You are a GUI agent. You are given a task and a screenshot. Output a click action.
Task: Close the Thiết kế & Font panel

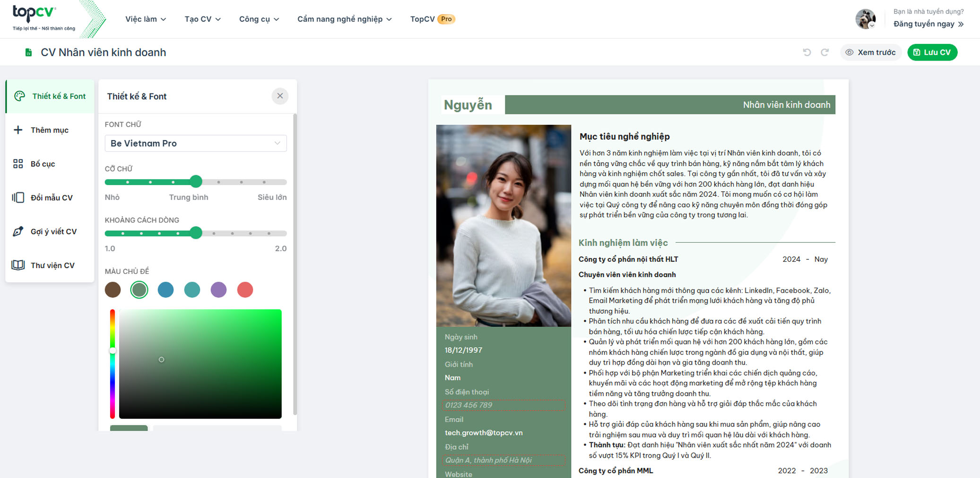tap(280, 96)
